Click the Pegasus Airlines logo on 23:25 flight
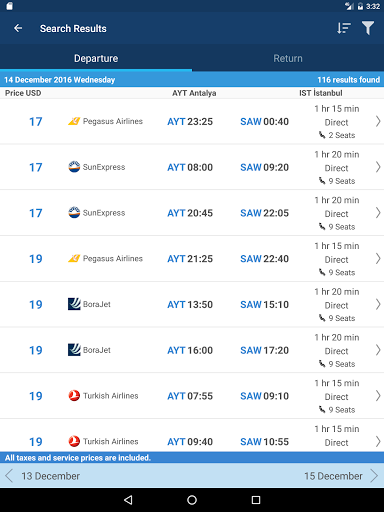Image resolution: width=384 pixels, height=512 pixels. pos(74,121)
